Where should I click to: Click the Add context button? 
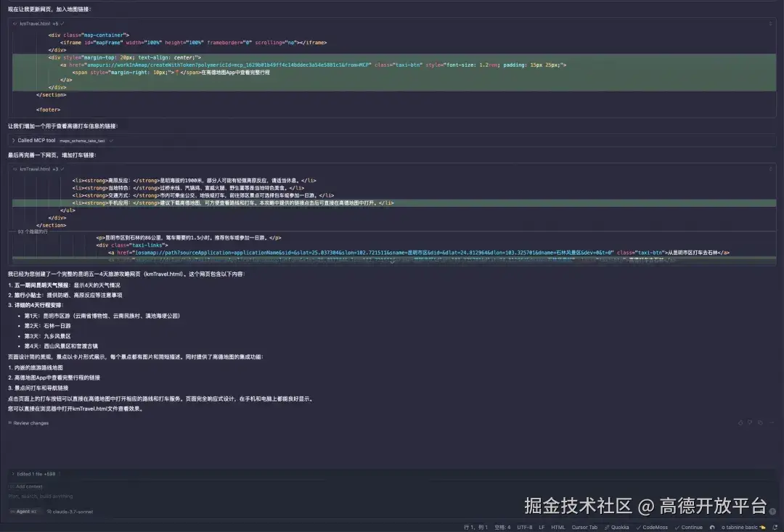tap(26, 486)
